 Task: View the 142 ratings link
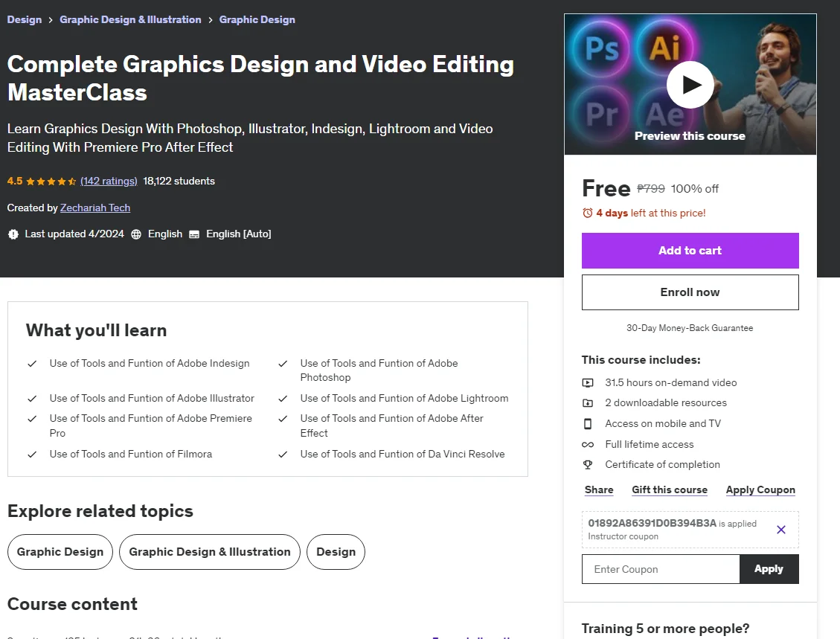point(109,181)
